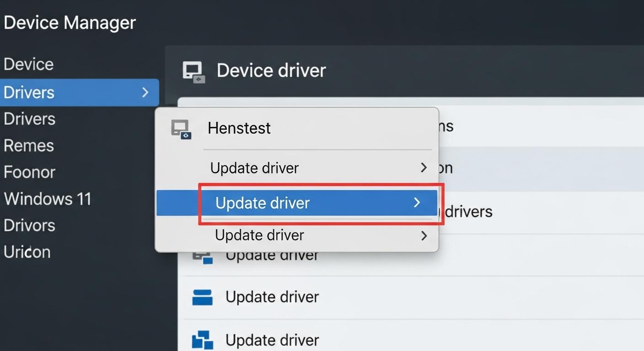Click the Henstest device icon in the popup
Image resolution: width=644 pixels, height=351 pixels.
pos(181,129)
